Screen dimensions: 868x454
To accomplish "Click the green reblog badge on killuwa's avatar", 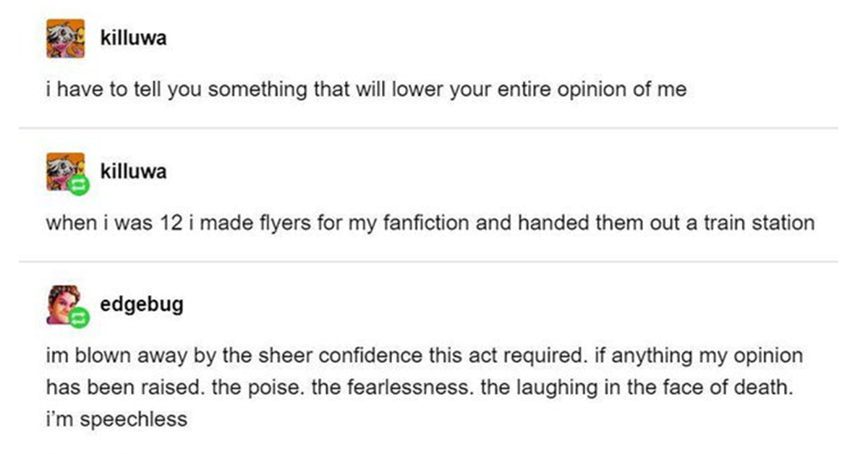I will [80, 187].
